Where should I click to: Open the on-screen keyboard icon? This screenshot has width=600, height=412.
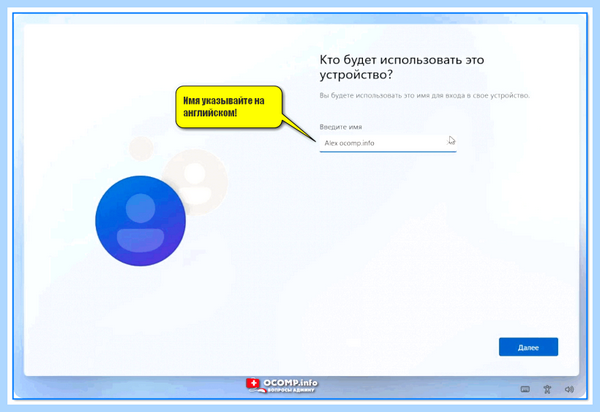[525, 389]
